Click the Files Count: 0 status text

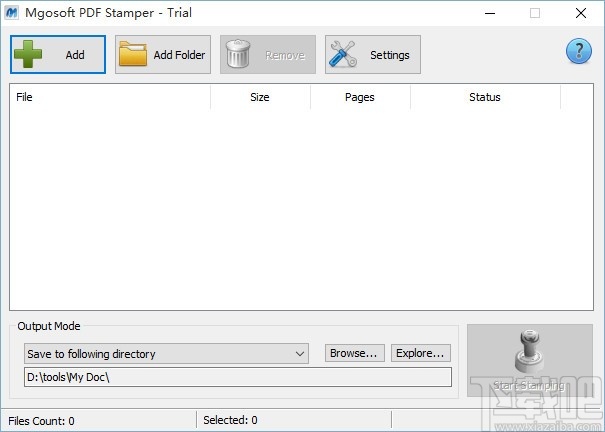[x=41, y=421]
